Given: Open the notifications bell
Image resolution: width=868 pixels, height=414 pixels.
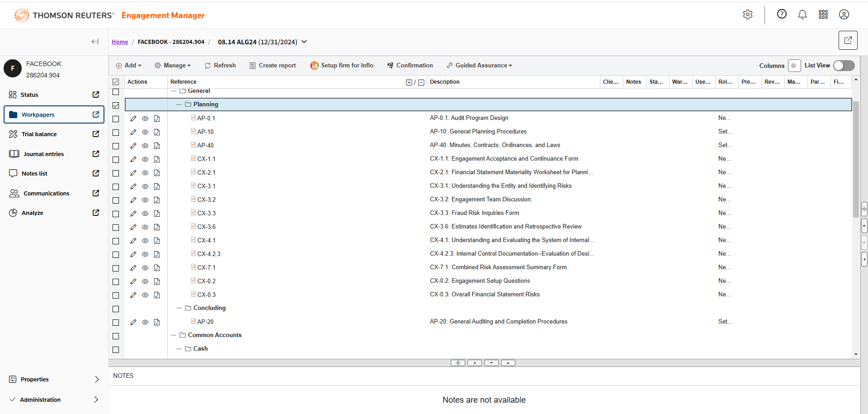Looking at the screenshot, I should coord(802,14).
